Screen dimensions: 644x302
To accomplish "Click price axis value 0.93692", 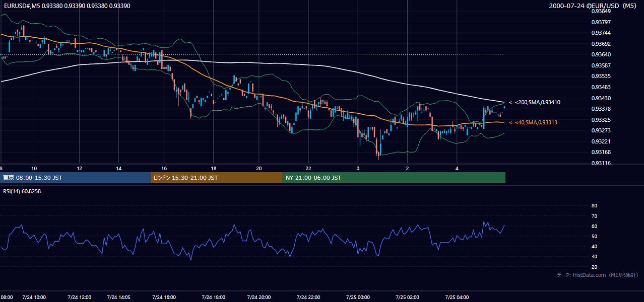I will pyautogui.click(x=601, y=44).
